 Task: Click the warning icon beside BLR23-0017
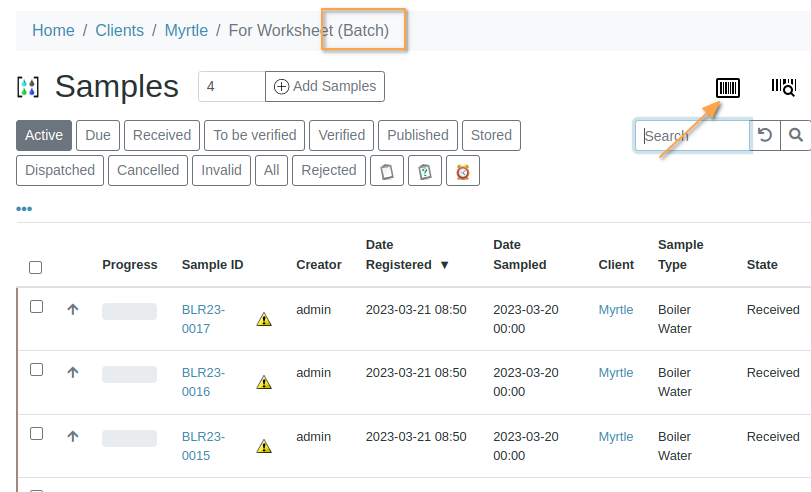point(264,320)
